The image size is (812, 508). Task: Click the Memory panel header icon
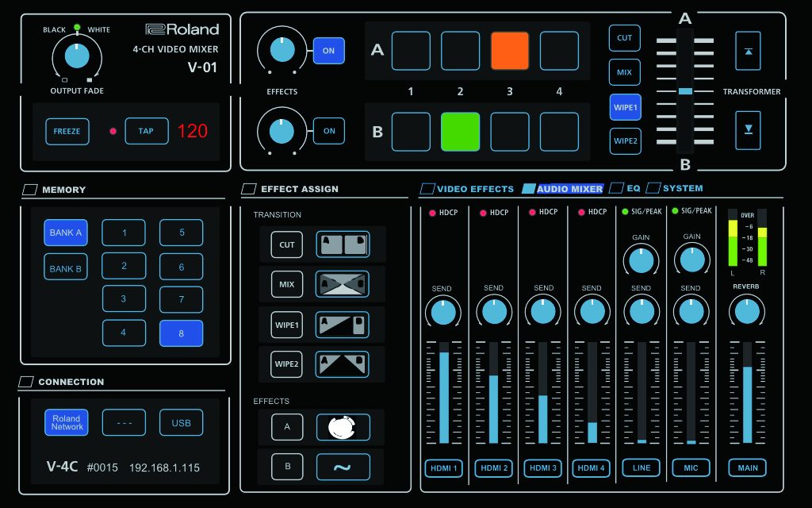click(30, 190)
